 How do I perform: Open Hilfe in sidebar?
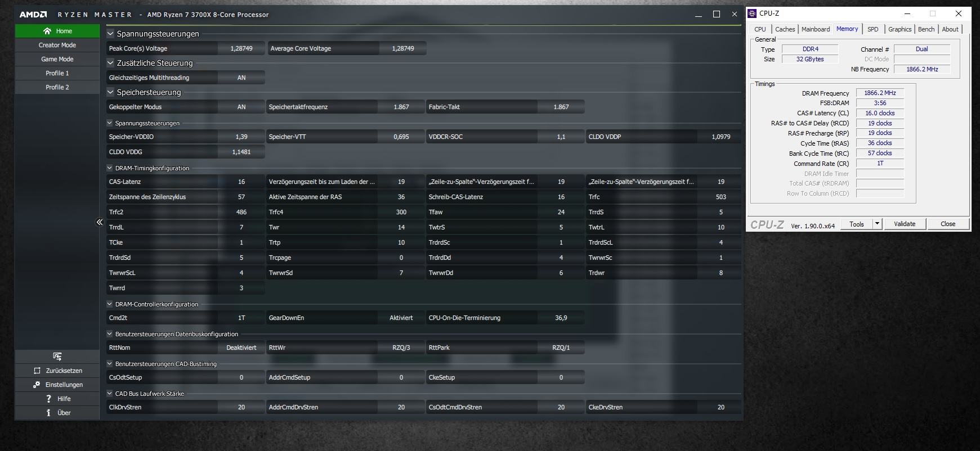(57, 399)
